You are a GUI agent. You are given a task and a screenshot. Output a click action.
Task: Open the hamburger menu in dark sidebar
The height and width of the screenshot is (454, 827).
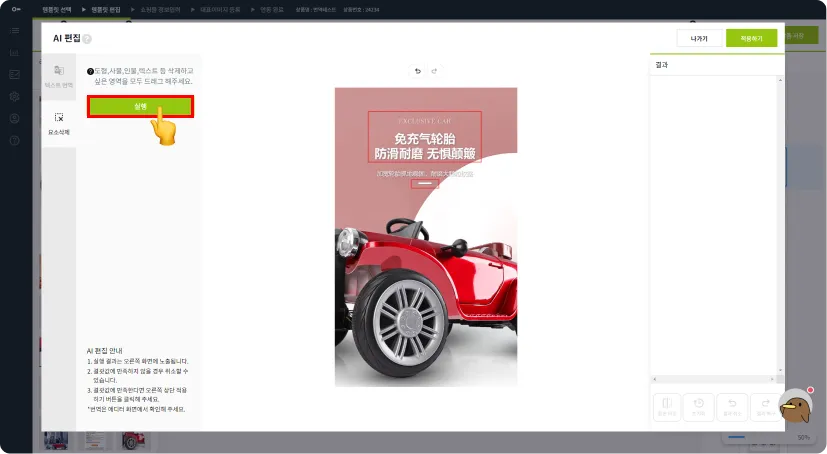[15, 31]
